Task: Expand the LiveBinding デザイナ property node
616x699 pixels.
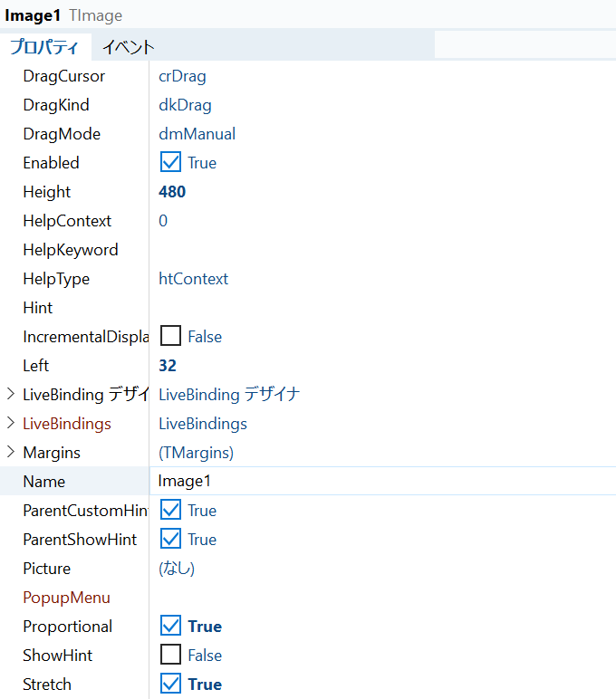Action: pyautogui.click(x=10, y=395)
